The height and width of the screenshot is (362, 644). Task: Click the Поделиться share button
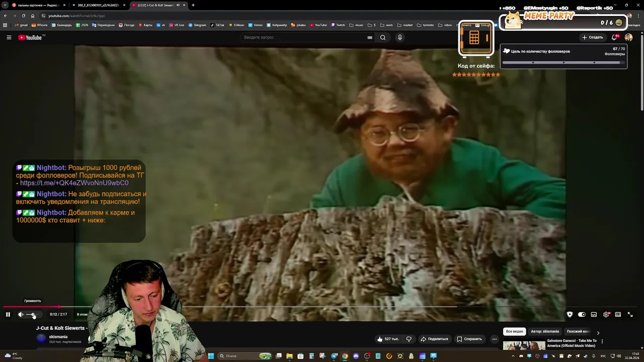click(x=434, y=339)
